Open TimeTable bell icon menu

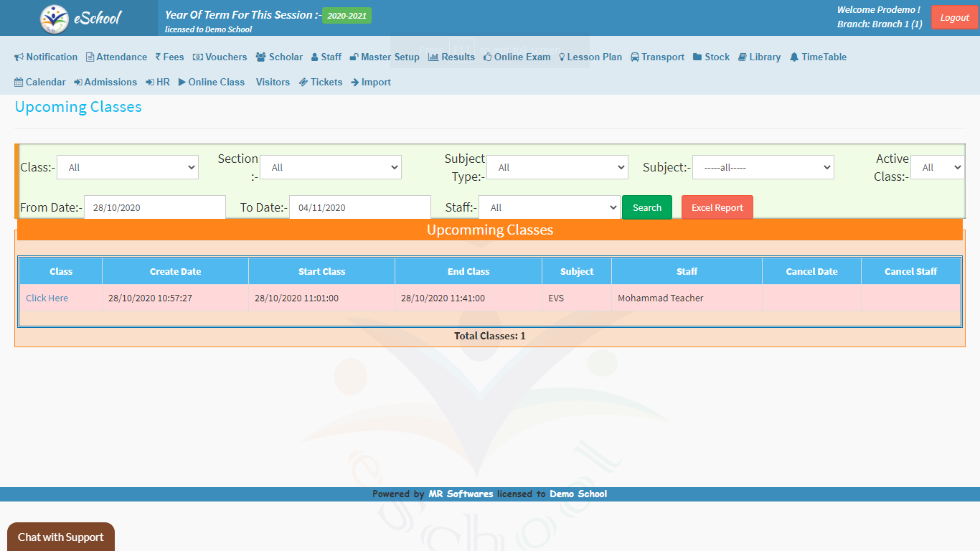(x=794, y=57)
